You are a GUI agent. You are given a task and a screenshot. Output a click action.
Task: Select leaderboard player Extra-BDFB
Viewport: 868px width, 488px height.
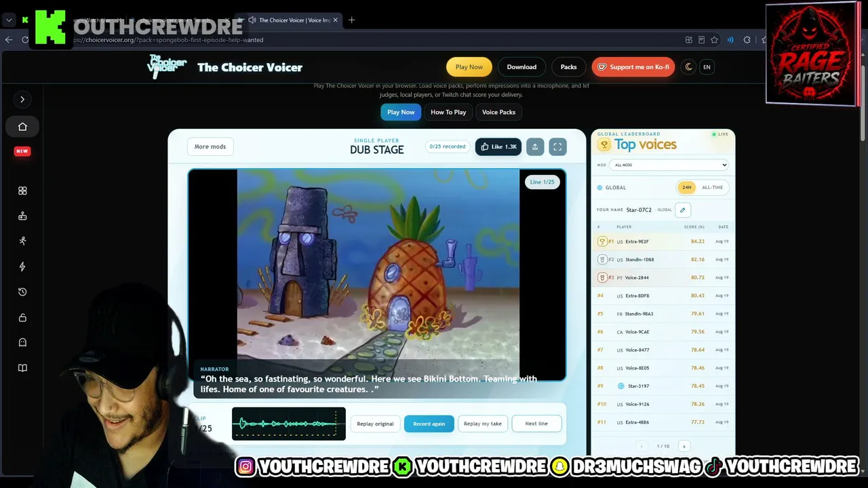point(637,296)
